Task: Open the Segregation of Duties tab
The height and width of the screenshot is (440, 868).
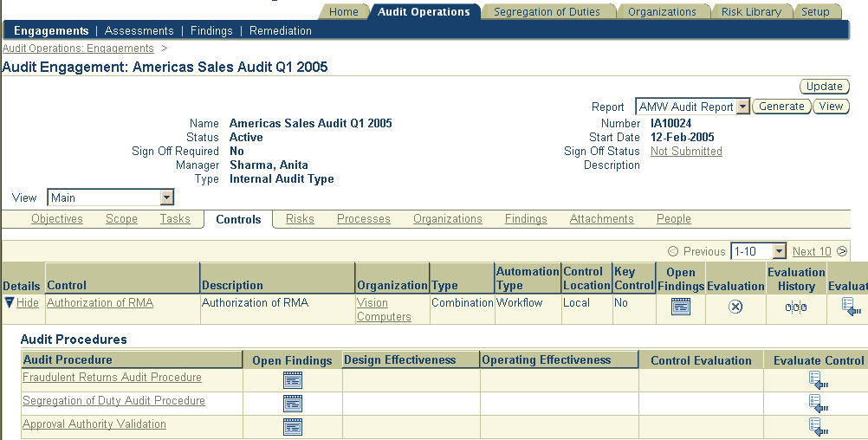Action: coord(547,11)
